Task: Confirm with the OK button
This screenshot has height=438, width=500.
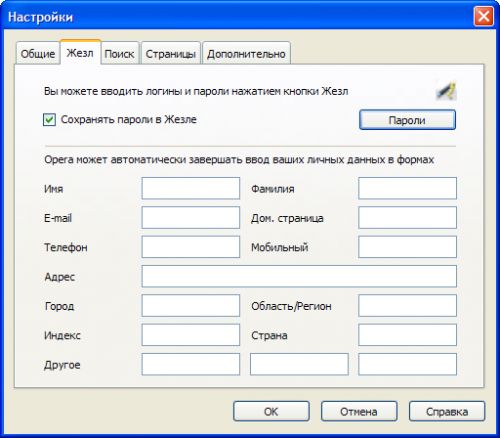Action: [x=271, y=411]
